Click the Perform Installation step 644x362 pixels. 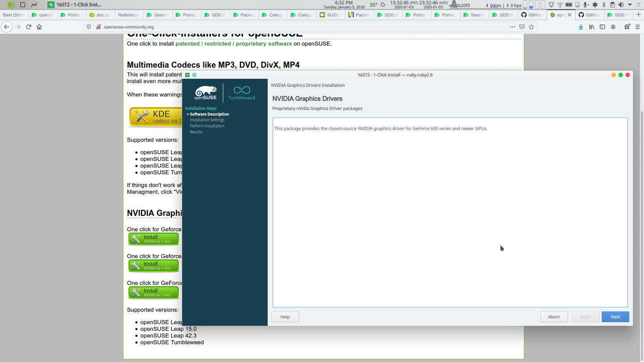tap(207, 126)
